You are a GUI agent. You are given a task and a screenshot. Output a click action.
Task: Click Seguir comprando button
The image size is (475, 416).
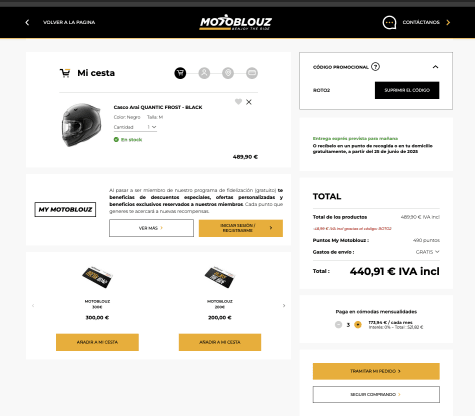coord(376,394)
